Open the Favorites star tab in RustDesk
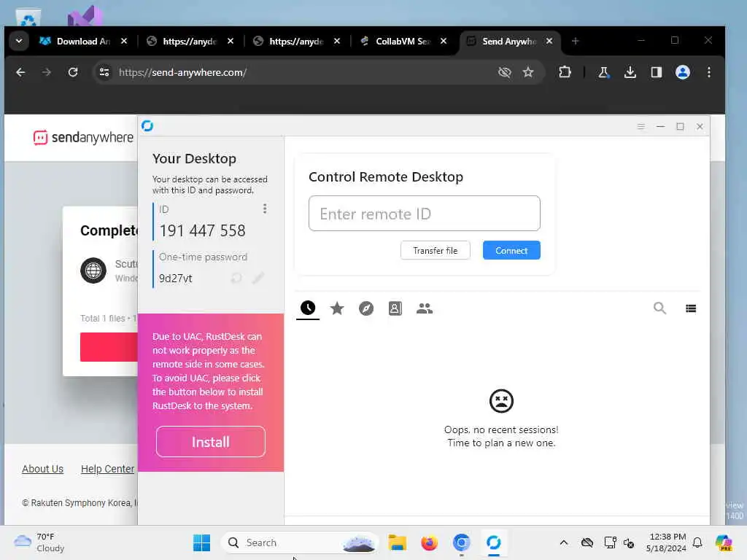 pos(337,308)
